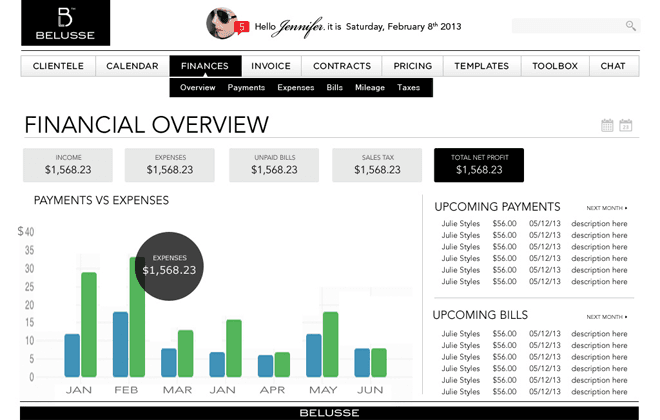Click the Unpaid Bills summary card

point(274,165)
